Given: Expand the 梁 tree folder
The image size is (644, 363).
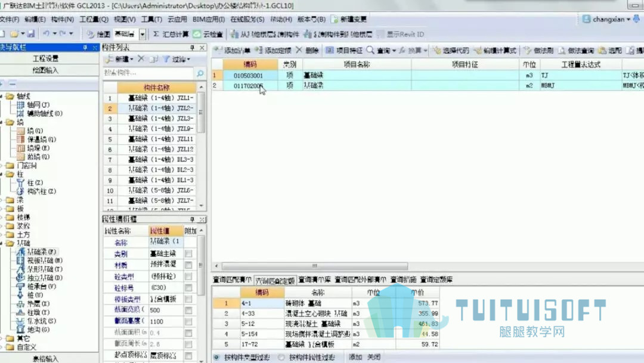Looking at the screenshot, I should tap(2, 200).
